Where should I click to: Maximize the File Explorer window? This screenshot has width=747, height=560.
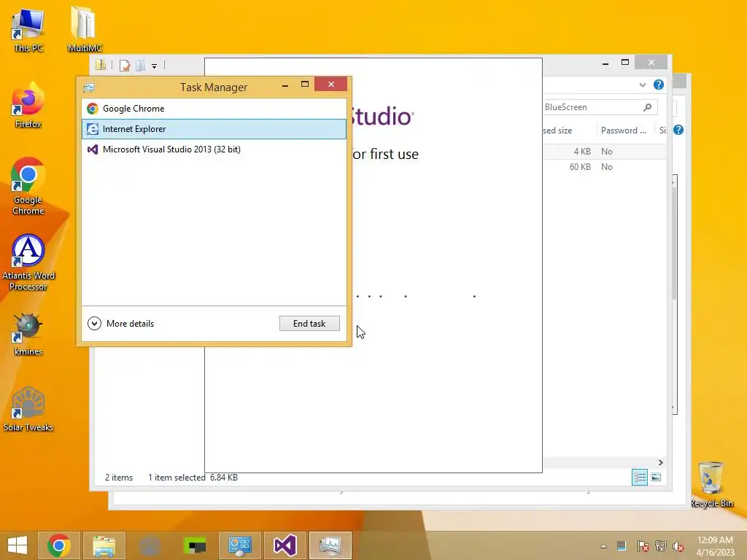click(x=625, y=63)
